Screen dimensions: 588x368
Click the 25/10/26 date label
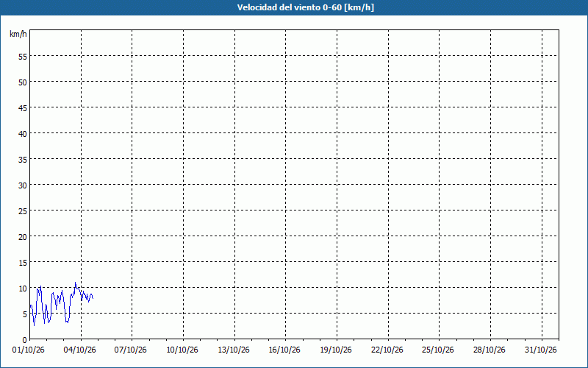pos(438,350)
